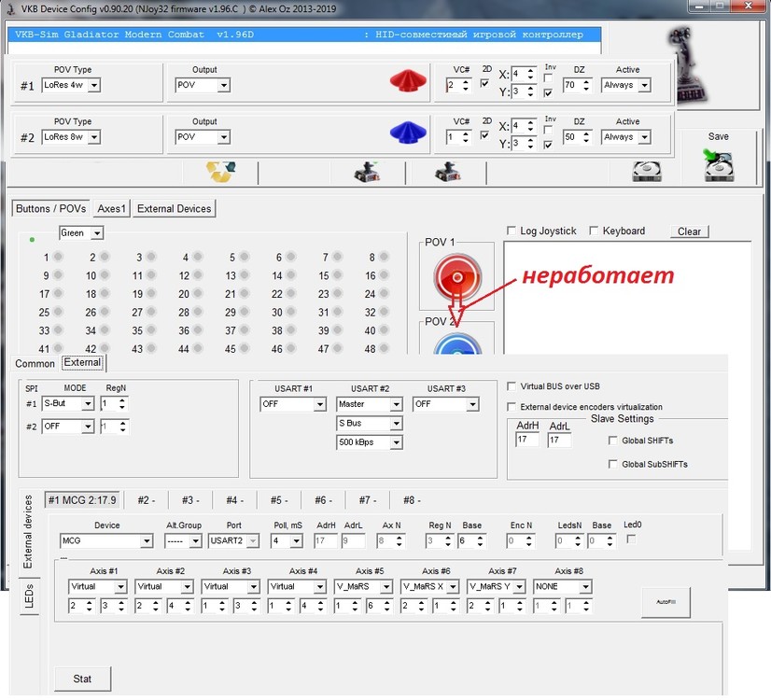Click the AdrL slave address field
Viewport: 771px width, 700px height.
559,440
